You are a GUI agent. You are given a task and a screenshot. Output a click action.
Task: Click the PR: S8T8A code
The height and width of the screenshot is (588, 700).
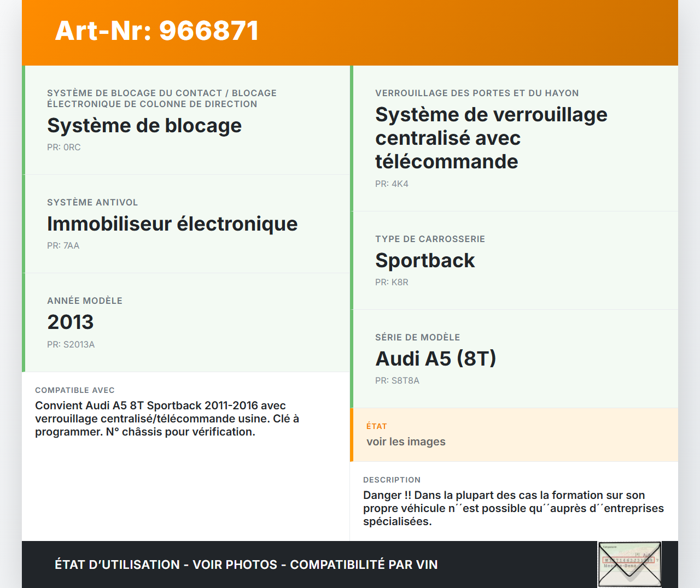coord(397,380)
